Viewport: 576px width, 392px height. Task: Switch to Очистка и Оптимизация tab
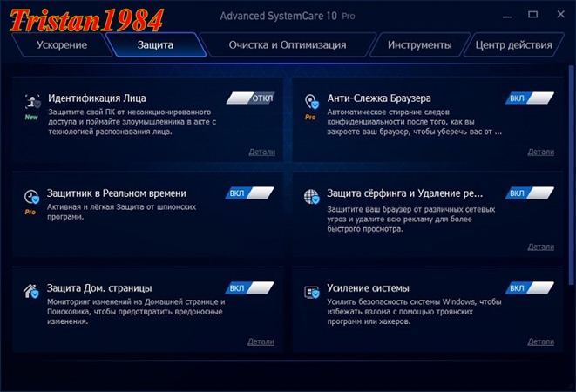click(287, 45)
